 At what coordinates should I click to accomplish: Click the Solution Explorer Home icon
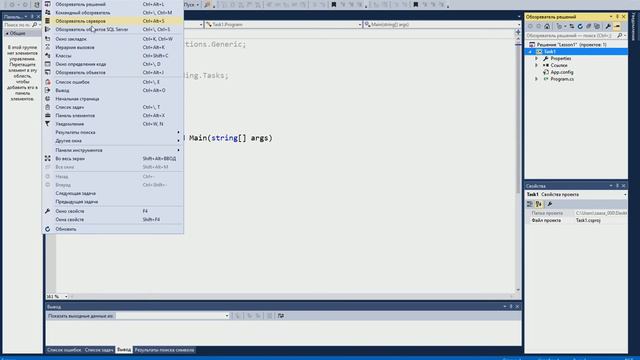pyautogui.click(x=547, y=26)
